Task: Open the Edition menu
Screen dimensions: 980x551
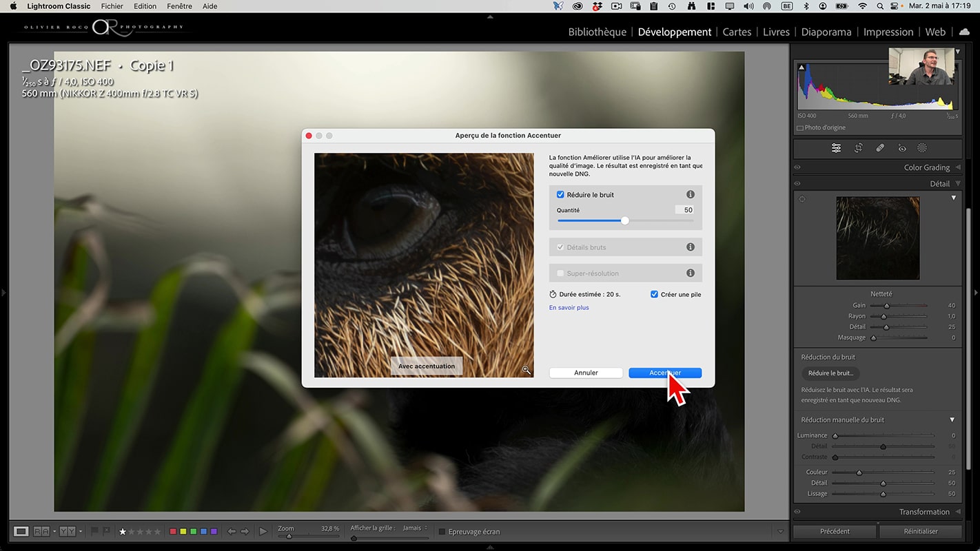Action: (145, 6)
